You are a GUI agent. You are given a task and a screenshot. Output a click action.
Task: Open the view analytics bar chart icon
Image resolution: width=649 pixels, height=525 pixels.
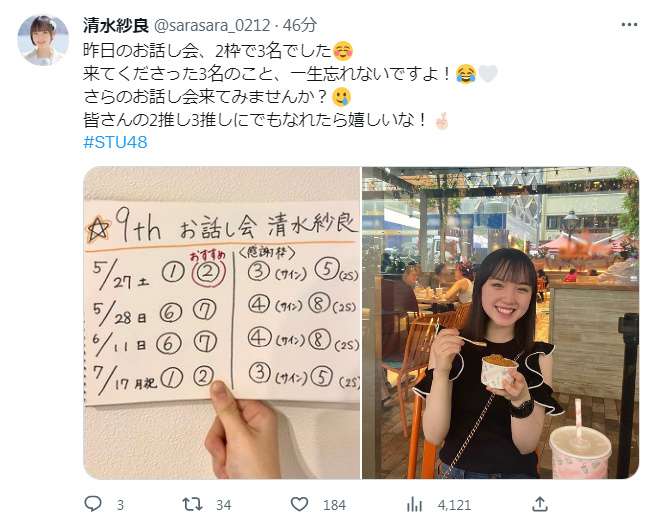tap(414, 504)
